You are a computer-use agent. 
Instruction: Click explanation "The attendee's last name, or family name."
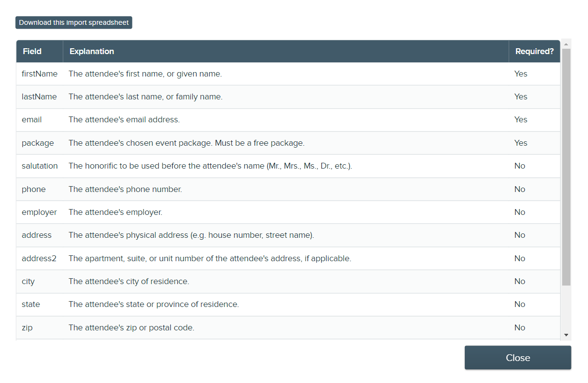coord(146,97)
